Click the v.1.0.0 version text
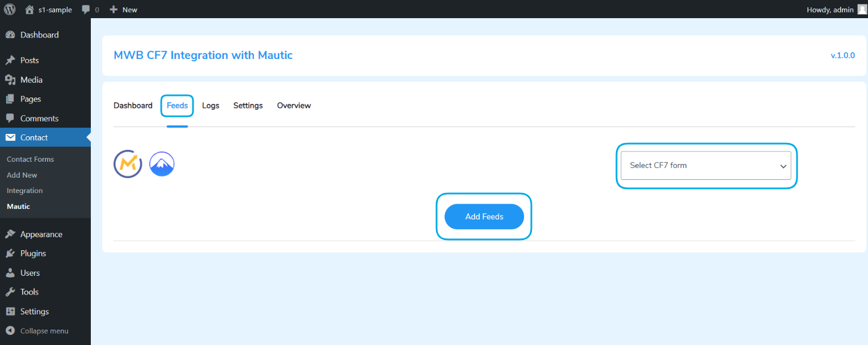The image size is (868, 345). coord(842,56)
